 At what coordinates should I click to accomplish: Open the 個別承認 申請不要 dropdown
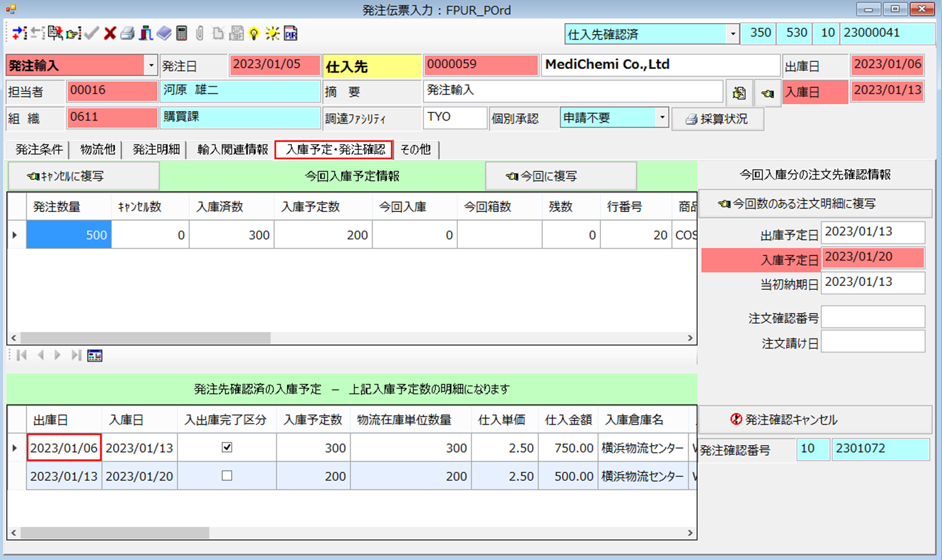point(662,118)
